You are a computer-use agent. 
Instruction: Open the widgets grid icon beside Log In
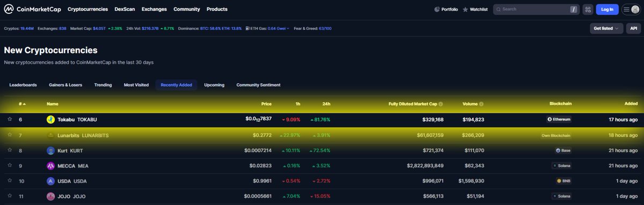[x=588, y=9]
